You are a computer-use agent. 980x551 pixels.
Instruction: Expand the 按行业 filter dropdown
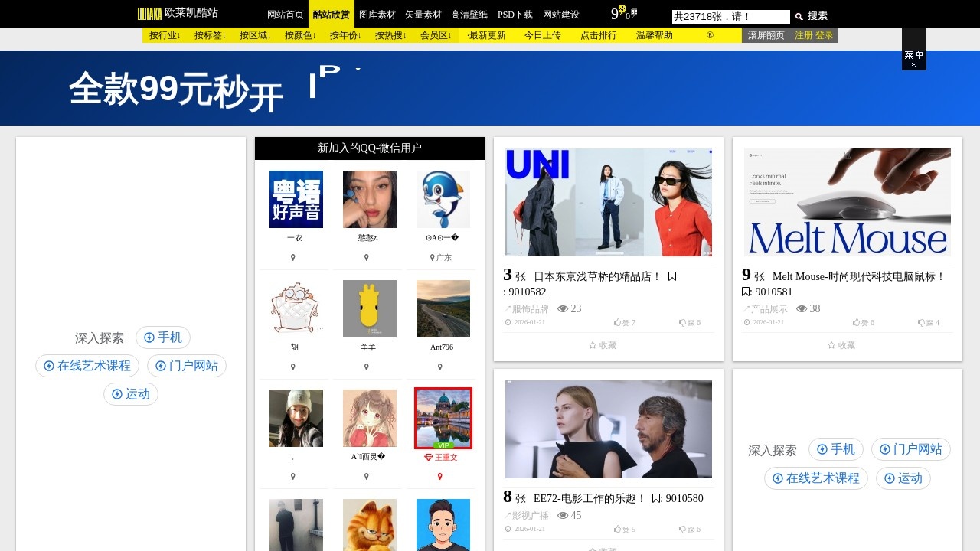[165, 35]
